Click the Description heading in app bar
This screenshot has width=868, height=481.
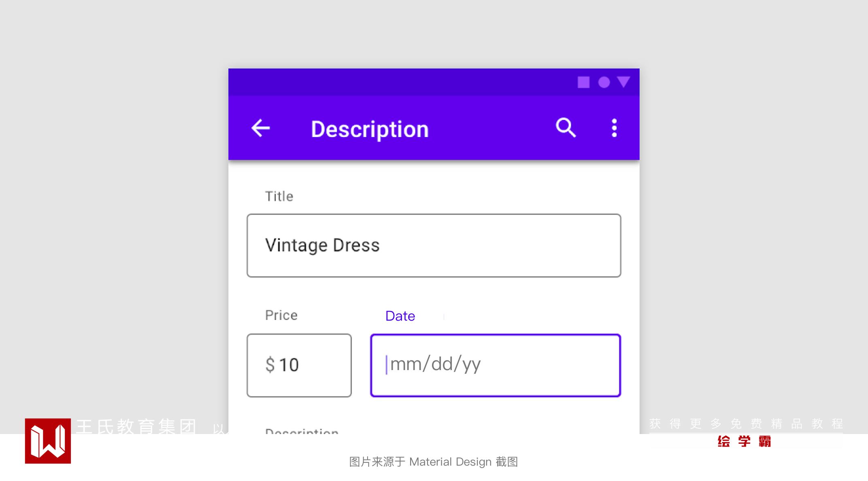pos(370,129)
